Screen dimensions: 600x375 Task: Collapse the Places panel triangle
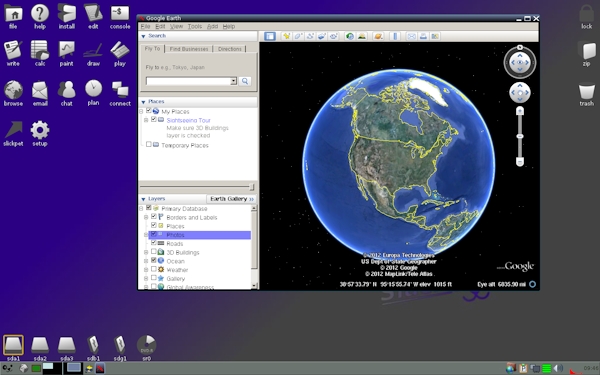143,102
